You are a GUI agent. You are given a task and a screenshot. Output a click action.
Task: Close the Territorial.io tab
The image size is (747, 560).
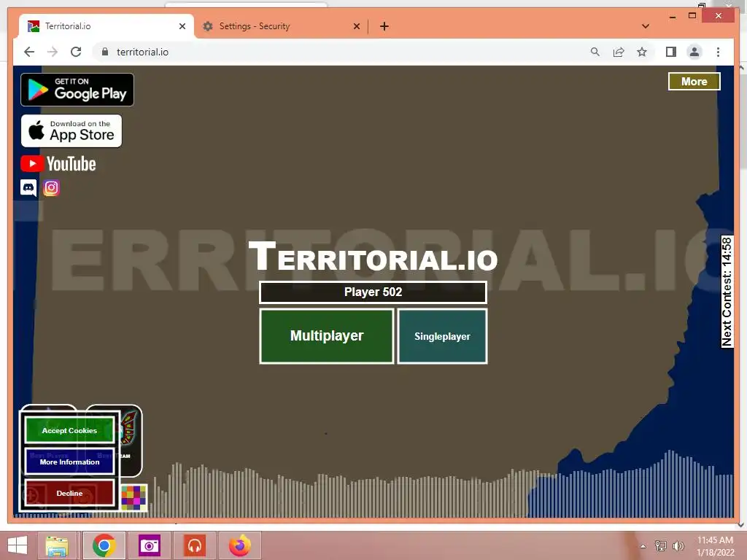[182, 26]
